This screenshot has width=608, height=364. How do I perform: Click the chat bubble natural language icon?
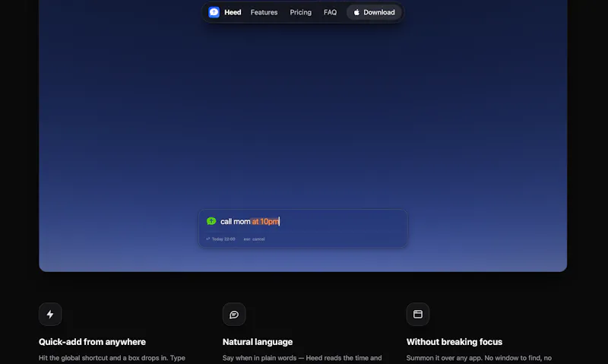[x=234, y=314]
